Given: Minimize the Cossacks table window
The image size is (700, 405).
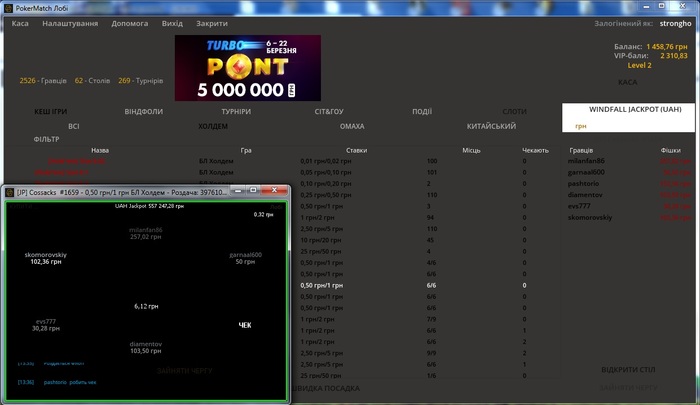Looking at the screenshot, I should click(x=238, y=190).
